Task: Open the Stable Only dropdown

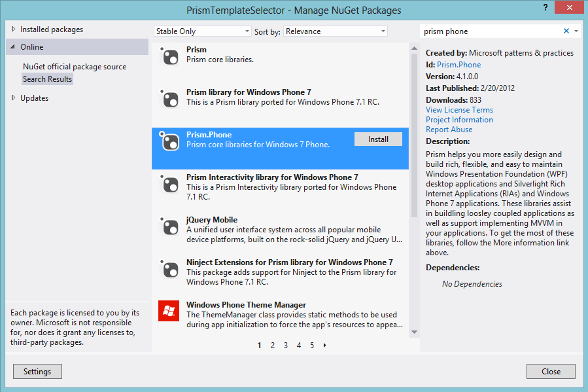Action: [203, 31]
